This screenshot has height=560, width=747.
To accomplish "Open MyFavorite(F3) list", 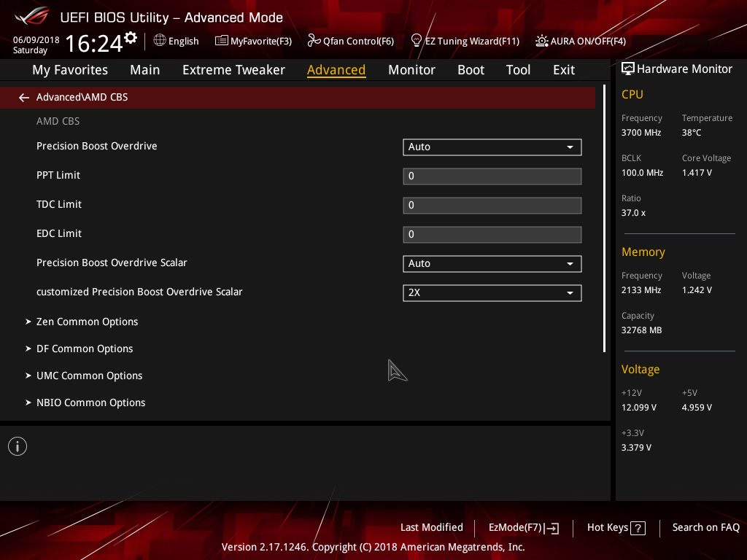I will tap(253, 41).
